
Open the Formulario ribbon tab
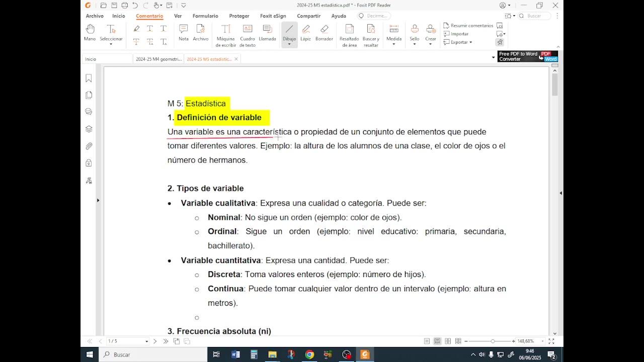click(x=205, y=16)
